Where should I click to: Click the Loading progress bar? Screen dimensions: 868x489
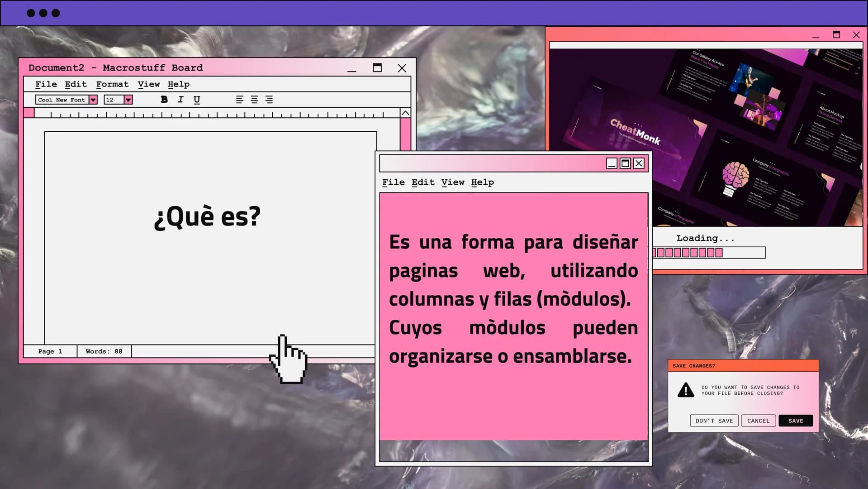click(709, 253)
